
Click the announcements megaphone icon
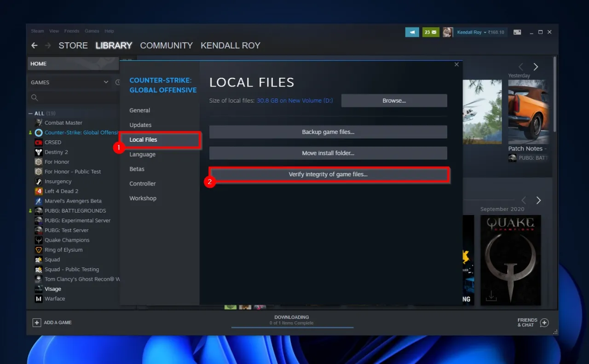412,32
